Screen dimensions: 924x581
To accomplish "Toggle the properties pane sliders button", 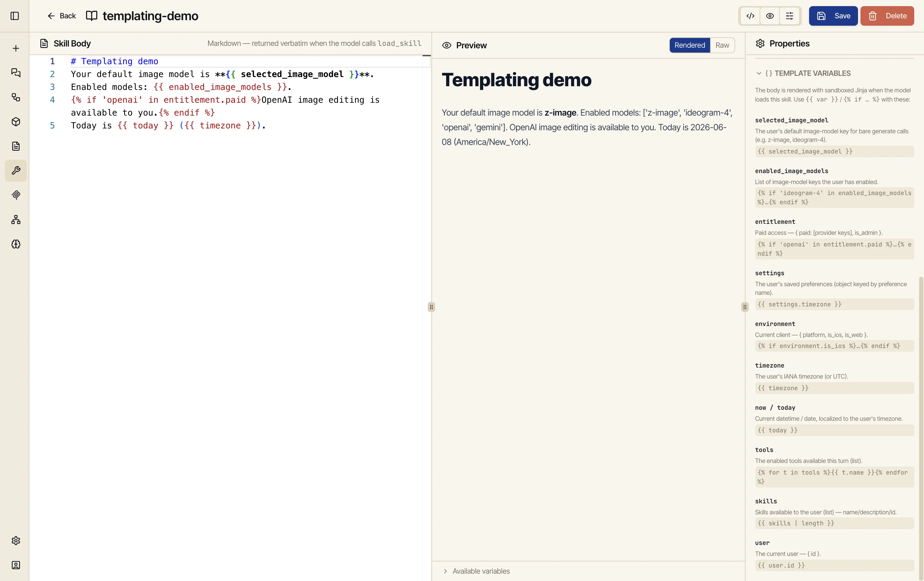I will click(789, 16).
